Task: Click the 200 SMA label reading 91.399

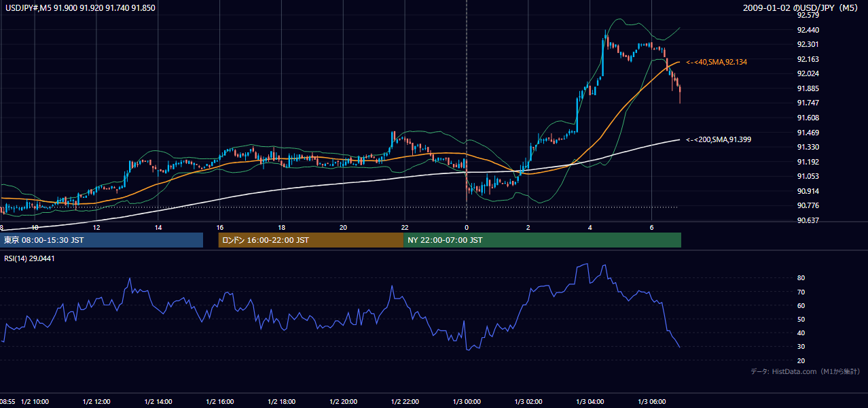Action: point(719,139)
